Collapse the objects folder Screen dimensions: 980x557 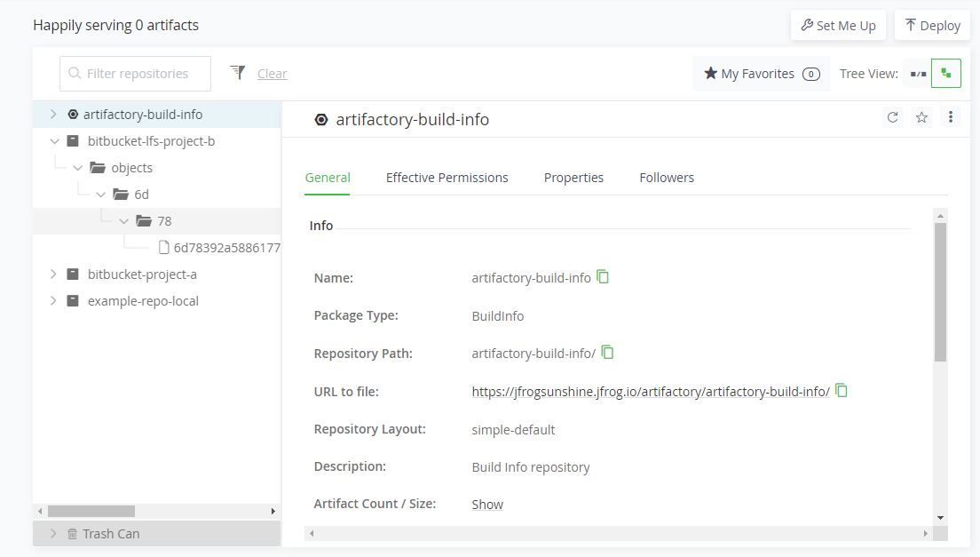tap(78, 168)
